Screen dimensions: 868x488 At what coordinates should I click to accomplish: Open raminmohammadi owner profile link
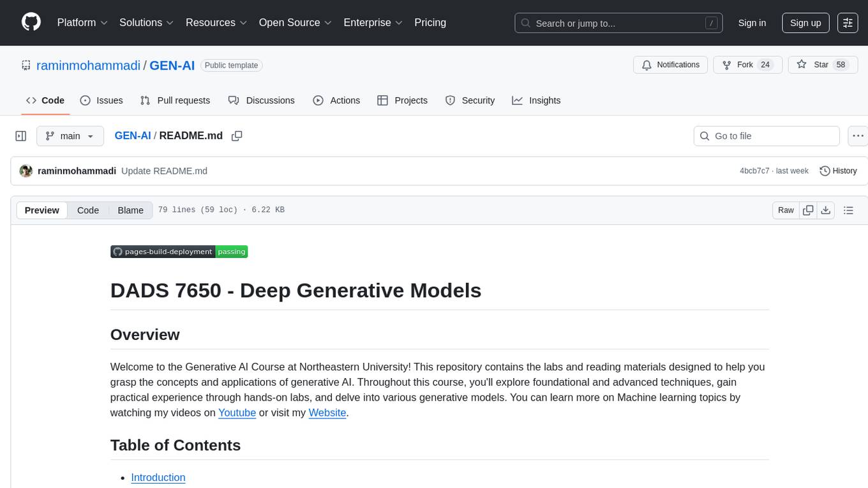pos(89,65)
